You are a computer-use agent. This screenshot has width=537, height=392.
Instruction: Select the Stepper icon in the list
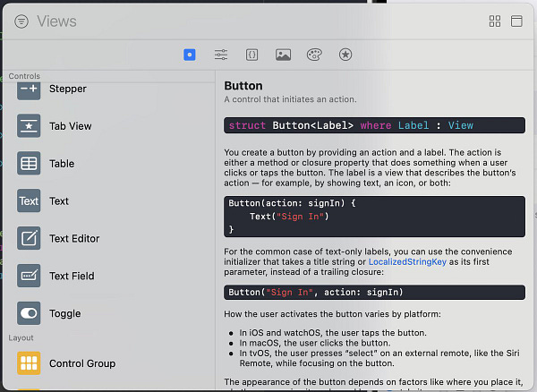(29, 90)
